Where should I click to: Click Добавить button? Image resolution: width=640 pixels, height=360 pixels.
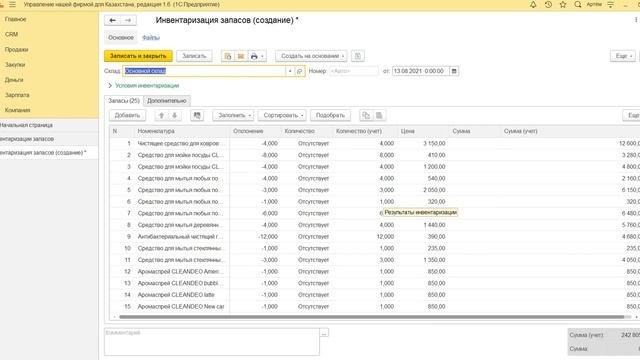click(127, 116)
